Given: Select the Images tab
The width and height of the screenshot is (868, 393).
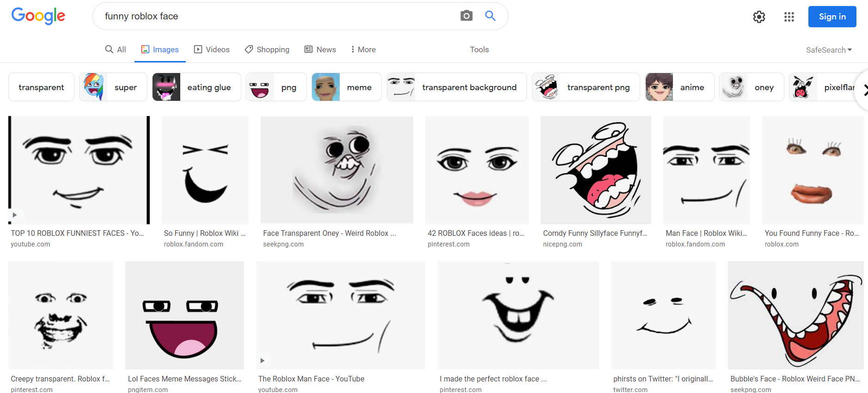Looking at the screenshot, I should (160, 49).
